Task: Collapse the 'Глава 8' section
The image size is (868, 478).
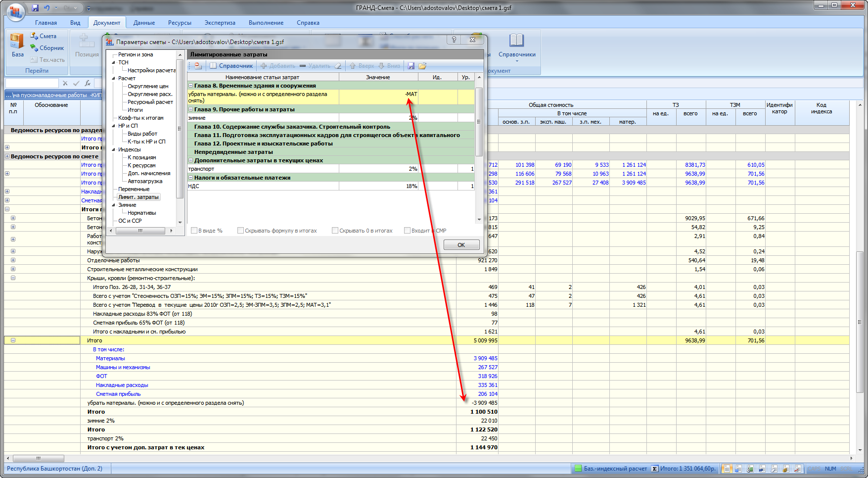Action: tap(191, 86)
